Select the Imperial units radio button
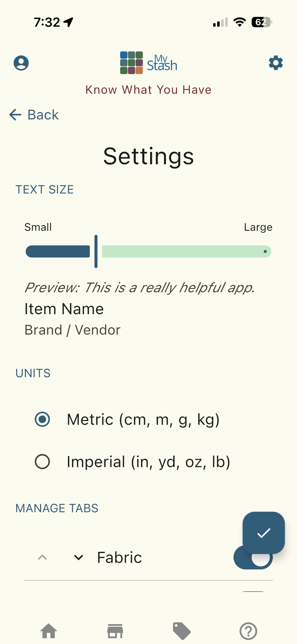The image size is (297, 644). coord(43,462)
